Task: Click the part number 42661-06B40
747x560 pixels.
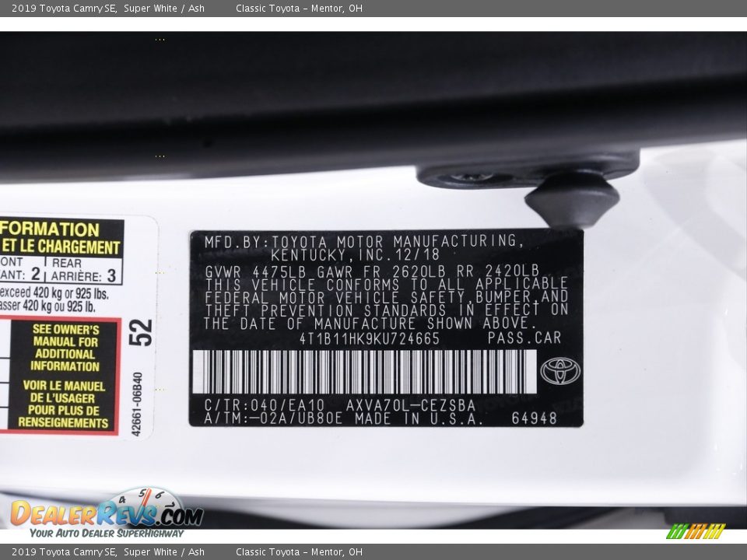Action: click(x=138, y=404)
